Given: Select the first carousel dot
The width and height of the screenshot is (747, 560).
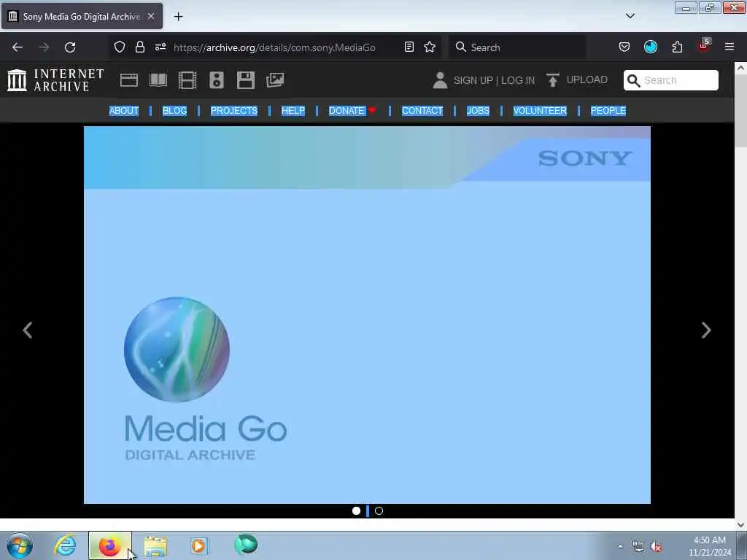Looking at the screenshot, I should (356, 511).
